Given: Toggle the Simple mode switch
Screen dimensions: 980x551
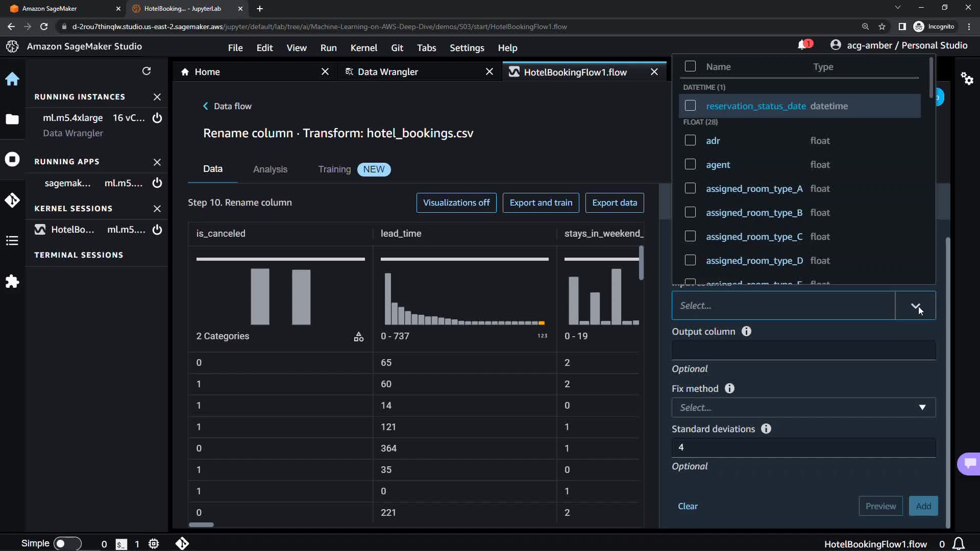Looking at the screenshot, I should (x=67, y=544).
